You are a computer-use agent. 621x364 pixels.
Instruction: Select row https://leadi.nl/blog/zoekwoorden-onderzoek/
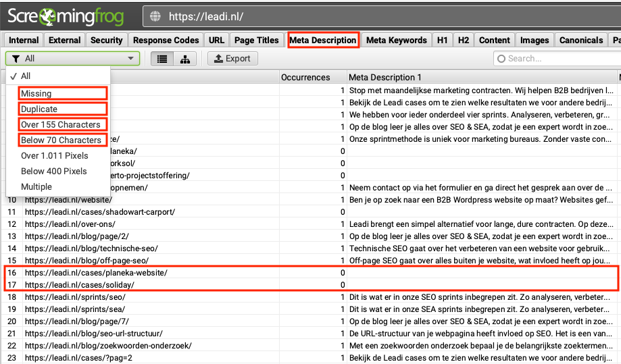coord(309,345)
